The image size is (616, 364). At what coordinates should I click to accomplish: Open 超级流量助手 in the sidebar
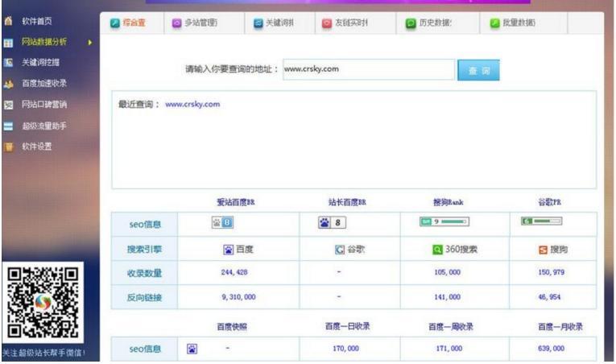coord(44,126)
